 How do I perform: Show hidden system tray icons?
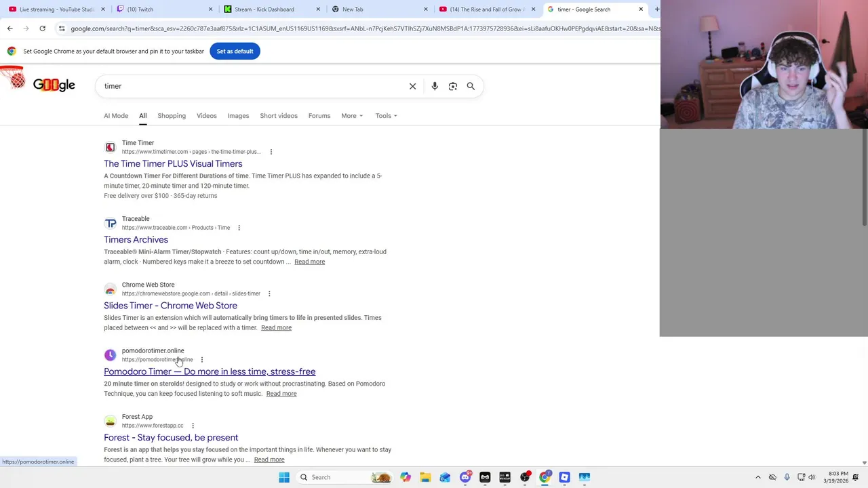pos(758,477)
